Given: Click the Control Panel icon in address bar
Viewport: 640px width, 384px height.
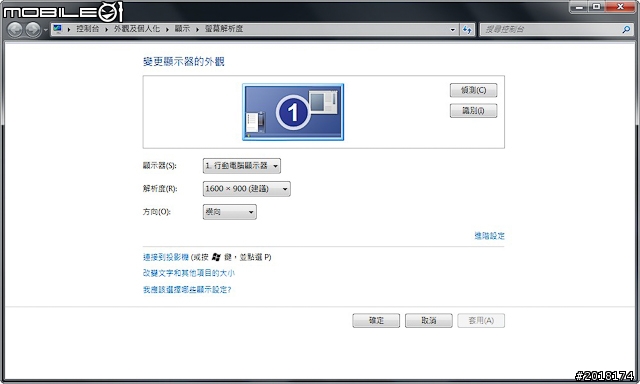Looking at the screenshot, I should tap(58, 29).
